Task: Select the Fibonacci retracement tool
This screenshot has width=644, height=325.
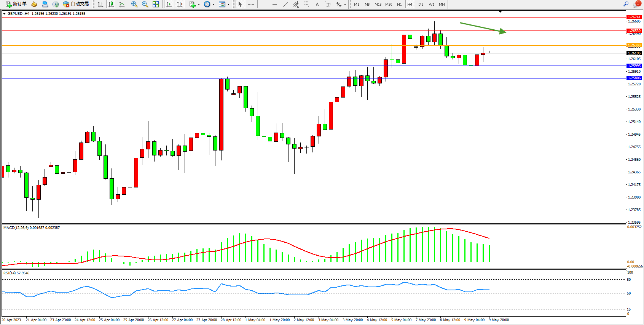Action: point(307,4)
